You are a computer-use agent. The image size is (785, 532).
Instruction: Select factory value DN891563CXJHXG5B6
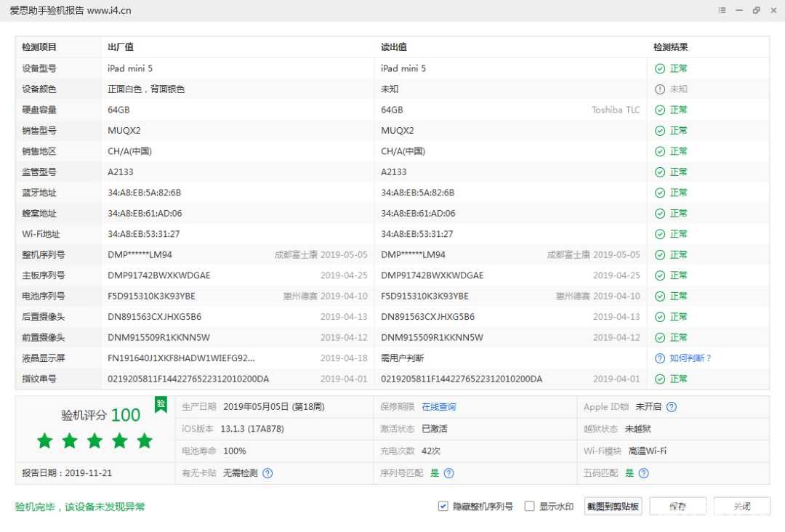[x=154, y=317]
